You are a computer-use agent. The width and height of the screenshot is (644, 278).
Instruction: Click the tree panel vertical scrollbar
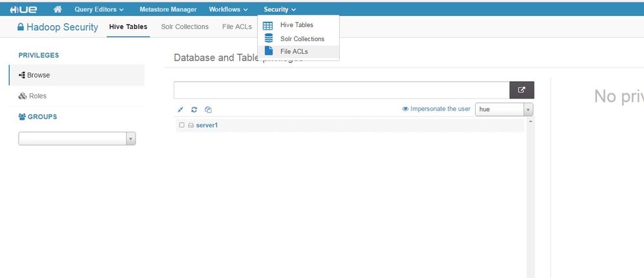(x=531, y=198)
